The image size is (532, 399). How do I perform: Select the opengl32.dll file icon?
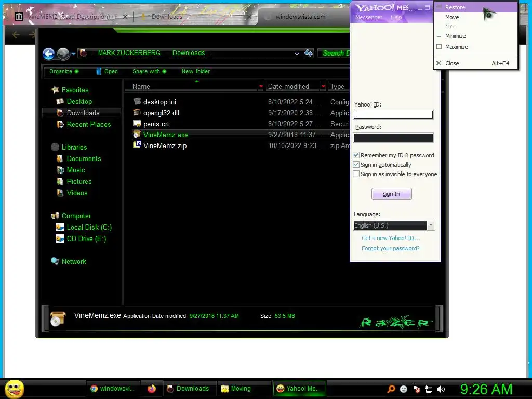137,112
